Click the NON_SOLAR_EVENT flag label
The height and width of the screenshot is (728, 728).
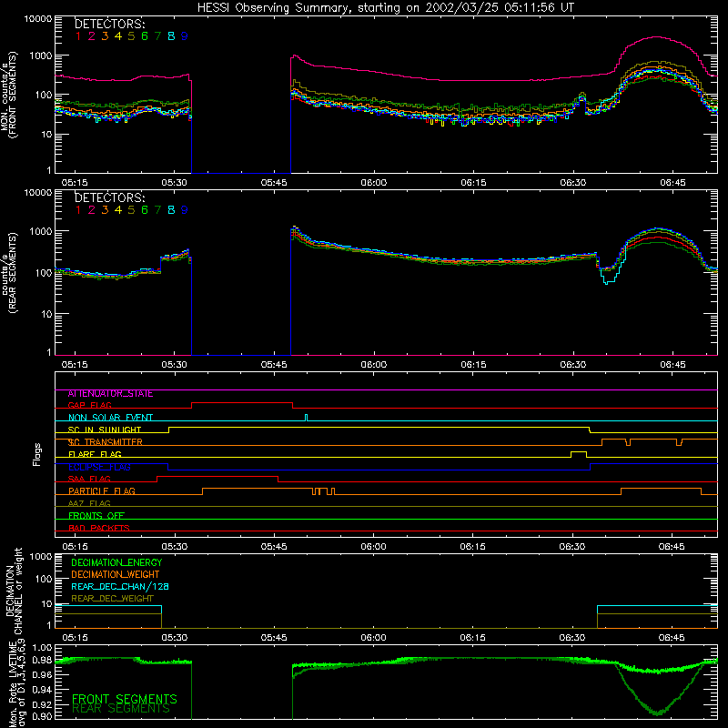[x=110, y=418]
